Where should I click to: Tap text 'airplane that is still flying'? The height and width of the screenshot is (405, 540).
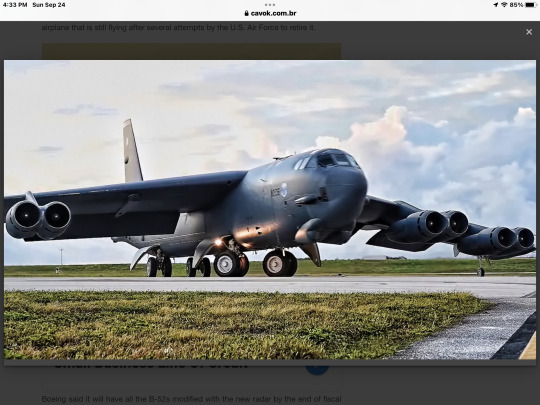point(84,28)
